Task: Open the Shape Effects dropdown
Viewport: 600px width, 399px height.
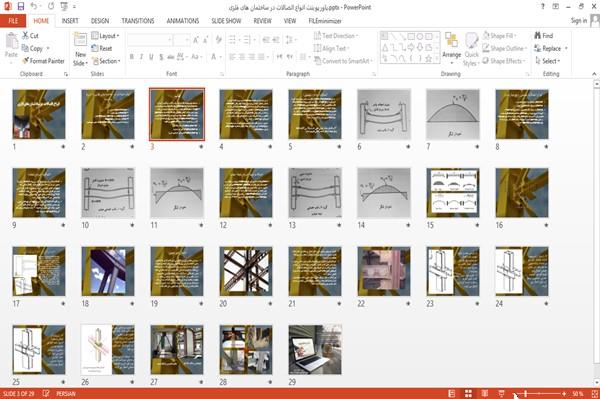Action: tap(504, 61)
